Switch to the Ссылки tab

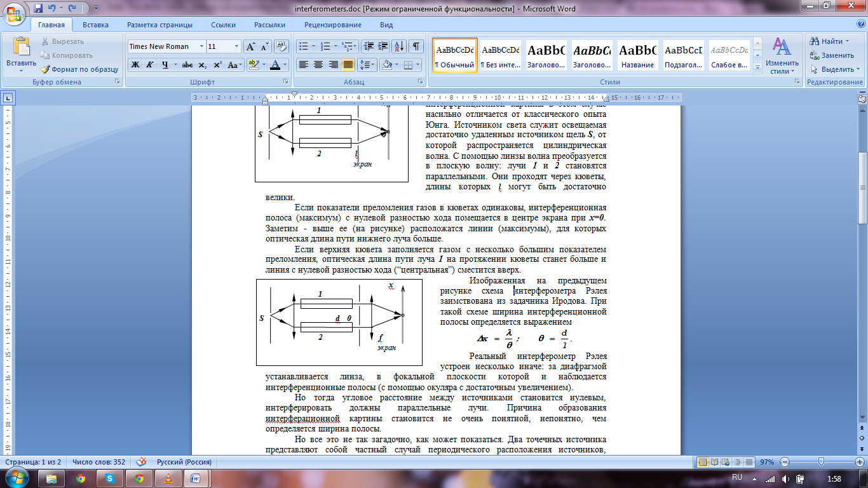(224, 25)
